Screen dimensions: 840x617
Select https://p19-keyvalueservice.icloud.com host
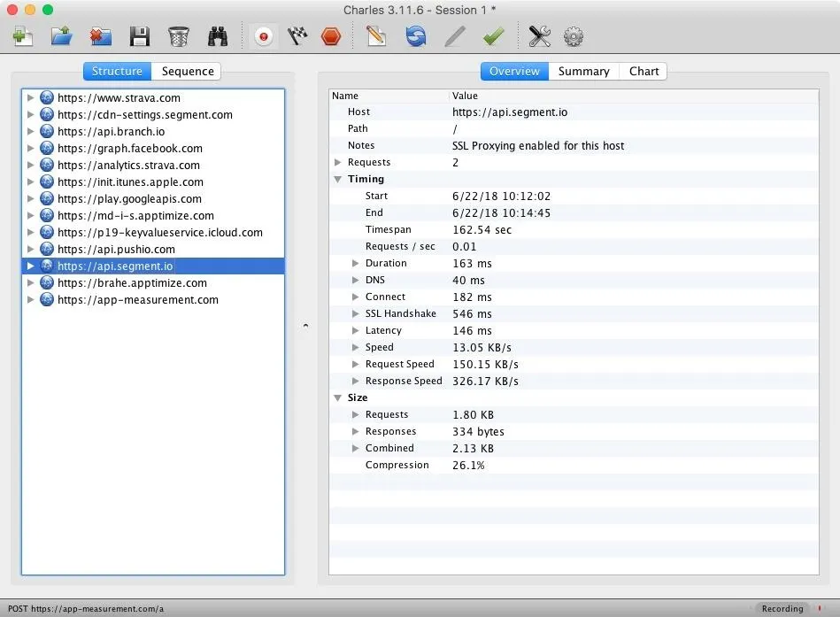coord(159,233)
